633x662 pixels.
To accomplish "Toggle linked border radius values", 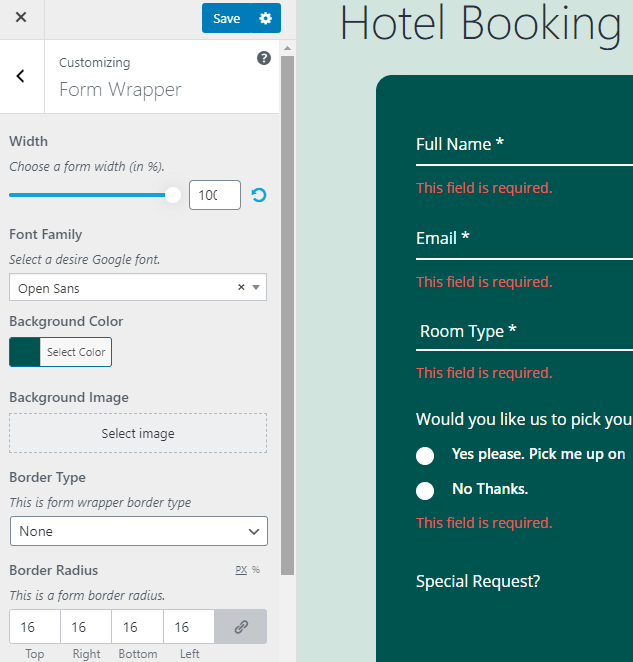I will (241, 627).
